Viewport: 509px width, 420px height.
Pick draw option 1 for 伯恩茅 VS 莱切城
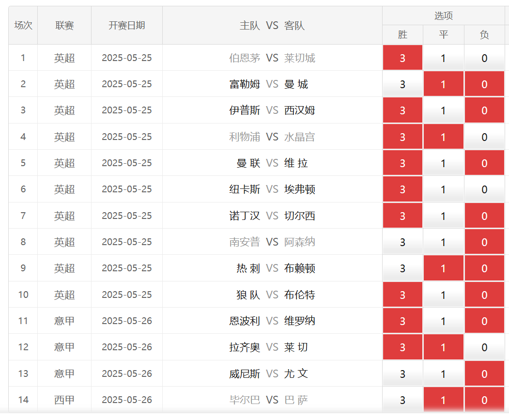pos(444,58)
